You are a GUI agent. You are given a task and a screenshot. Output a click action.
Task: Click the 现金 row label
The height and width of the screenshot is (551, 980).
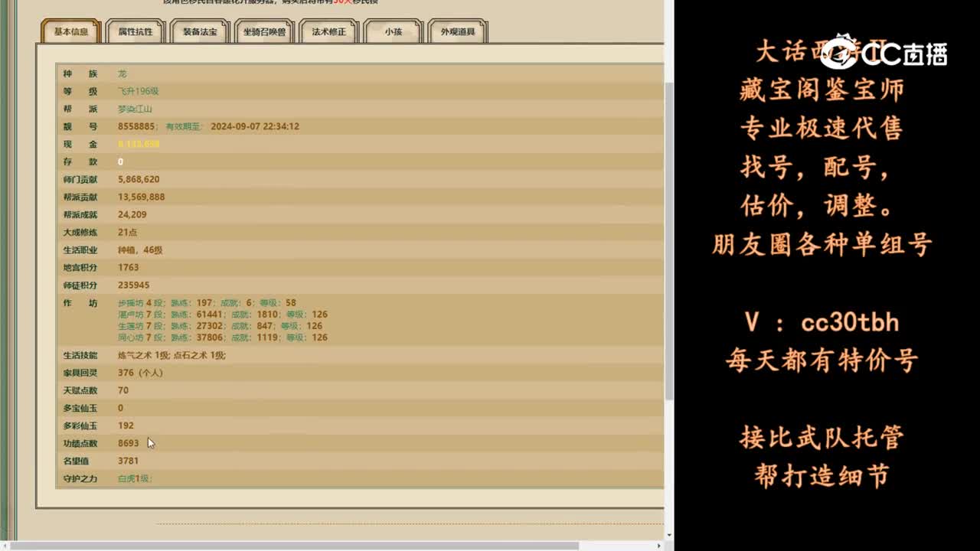[80, 144]
